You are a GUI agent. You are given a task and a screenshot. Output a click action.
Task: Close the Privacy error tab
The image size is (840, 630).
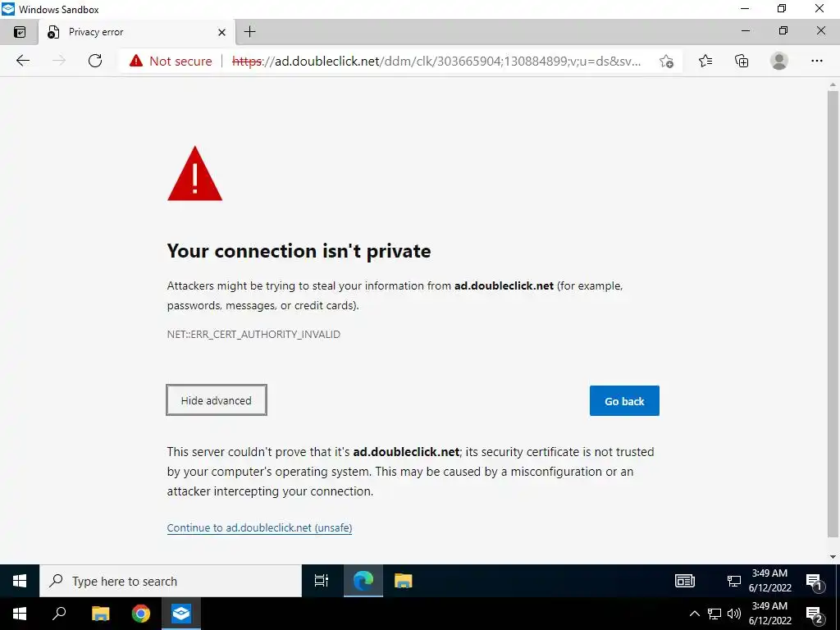point(221,32)
